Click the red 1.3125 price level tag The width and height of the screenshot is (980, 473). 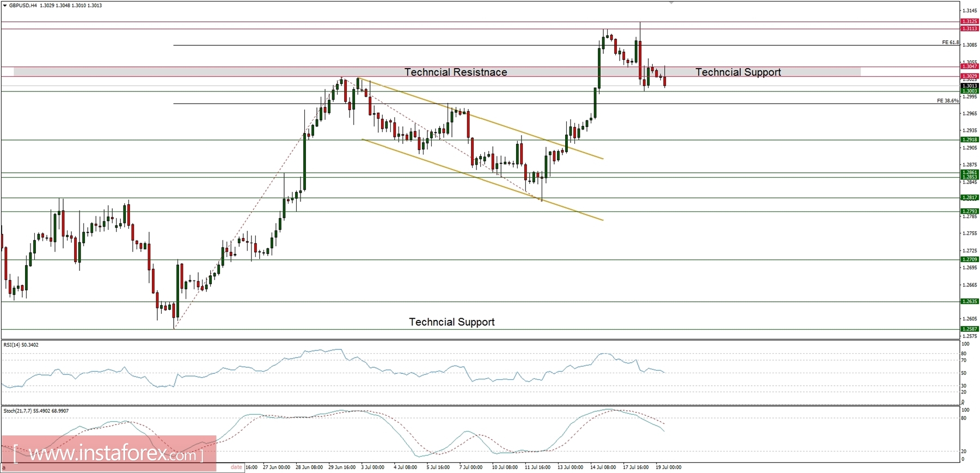pyautogui.click(x=970, y=21)
